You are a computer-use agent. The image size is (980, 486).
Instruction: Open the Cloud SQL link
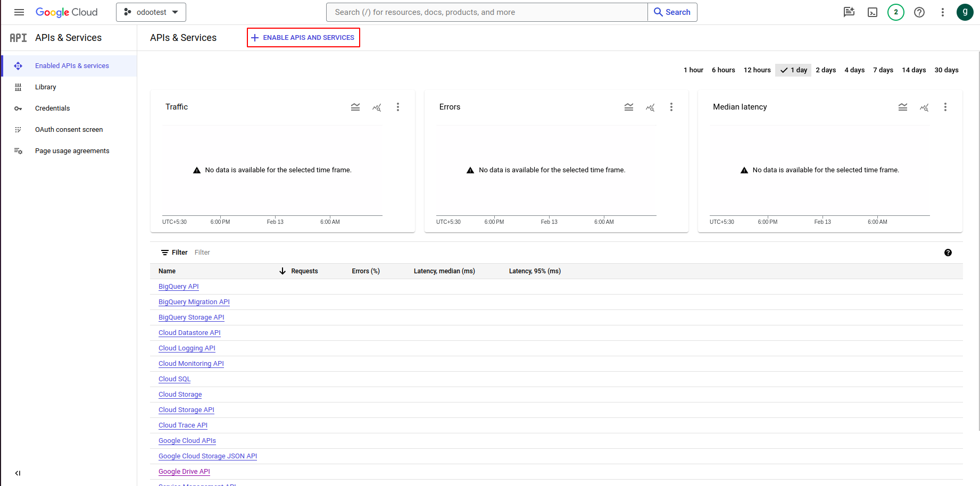pos(175,379)
